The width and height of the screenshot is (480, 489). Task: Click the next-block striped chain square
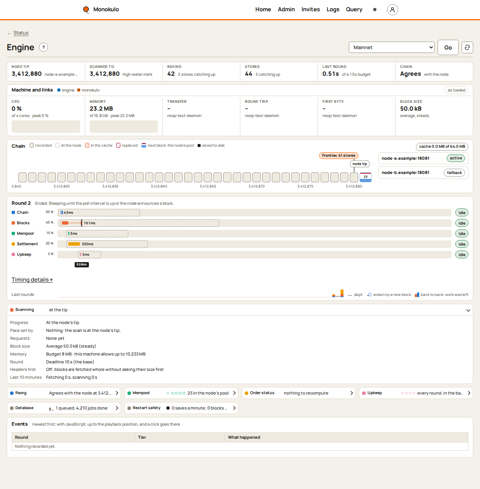(x=366, y=177)
